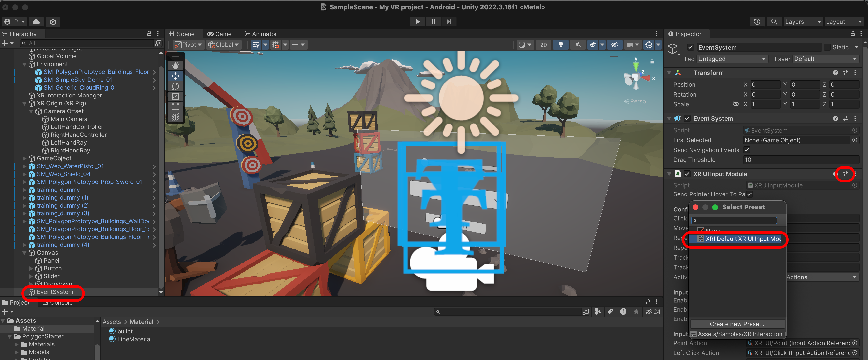Switch to the Game tab
Image resolution: width=868 pixels, height=360 pixels.
(219, 34)
